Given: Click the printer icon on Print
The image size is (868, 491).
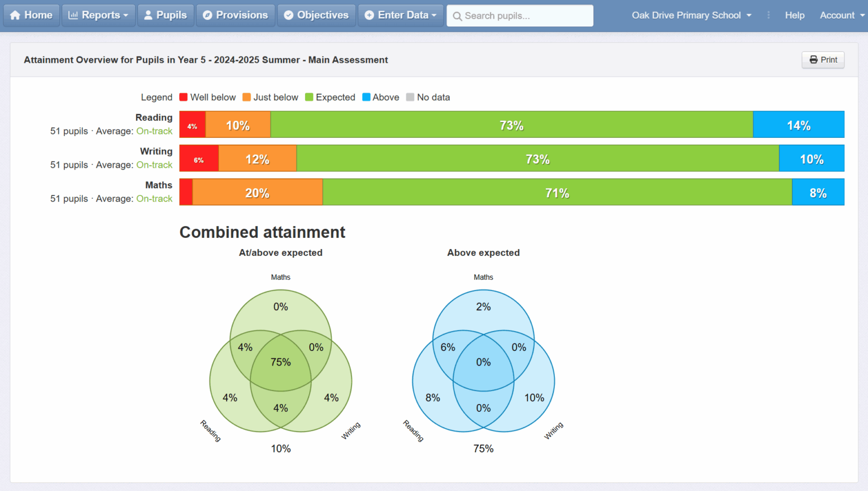Looking at the screenshot, I should point(813,60).
